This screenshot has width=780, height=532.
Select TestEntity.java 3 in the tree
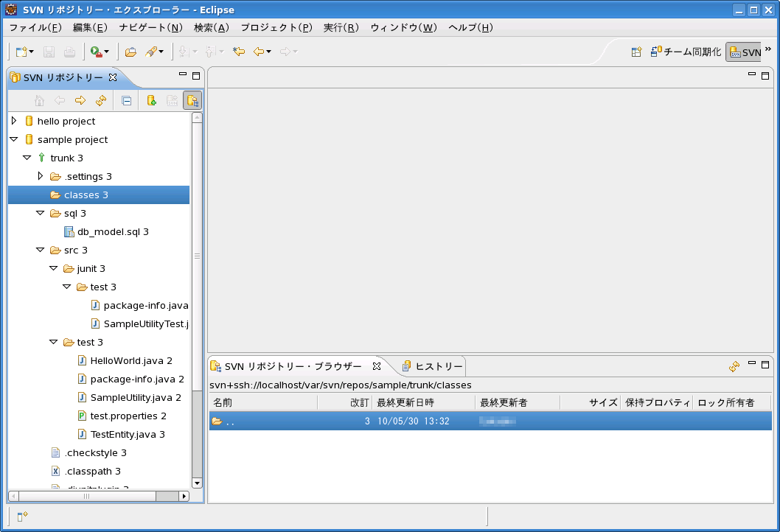pyautogui.click(x=122, y=434)
